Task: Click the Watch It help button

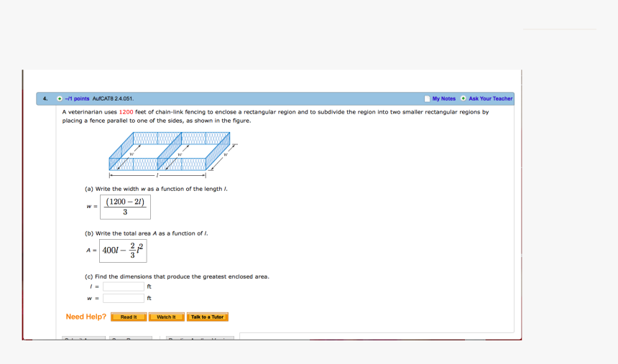Action: (x=166, y=317)
